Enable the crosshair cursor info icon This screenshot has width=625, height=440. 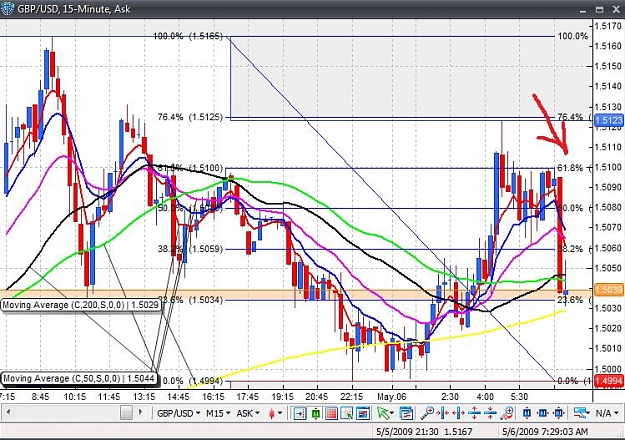347,413
